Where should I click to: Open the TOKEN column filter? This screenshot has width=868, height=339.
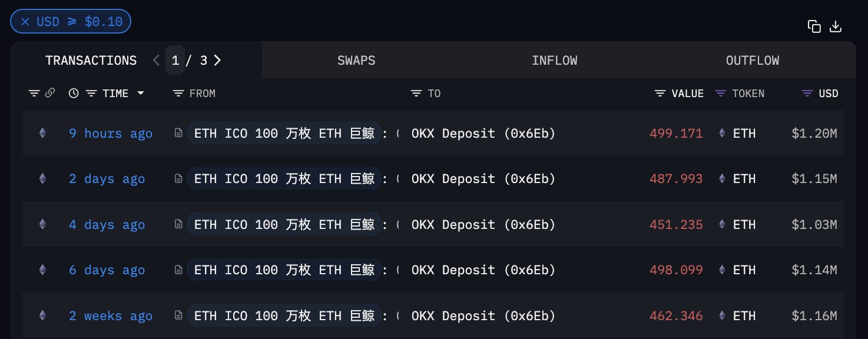720,93
